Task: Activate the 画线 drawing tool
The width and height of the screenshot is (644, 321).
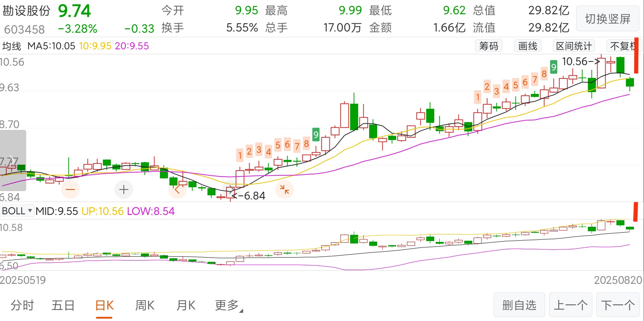Action: 528,46
